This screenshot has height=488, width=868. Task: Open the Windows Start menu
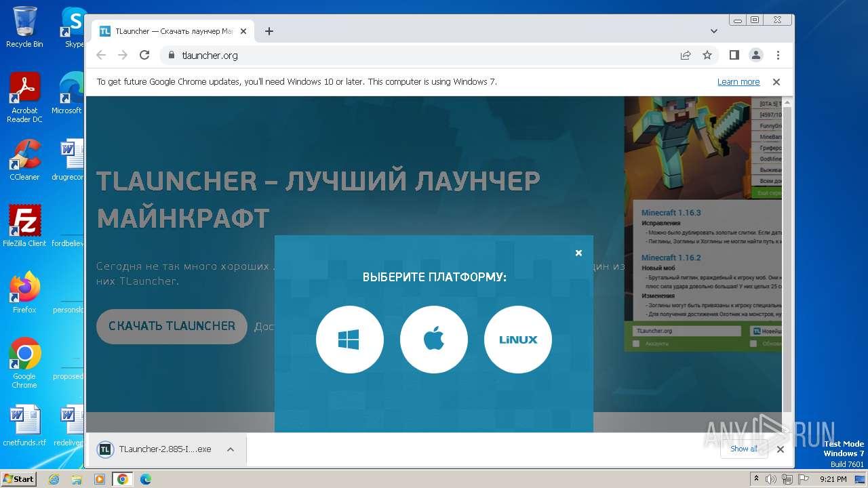tap(19, 479)
